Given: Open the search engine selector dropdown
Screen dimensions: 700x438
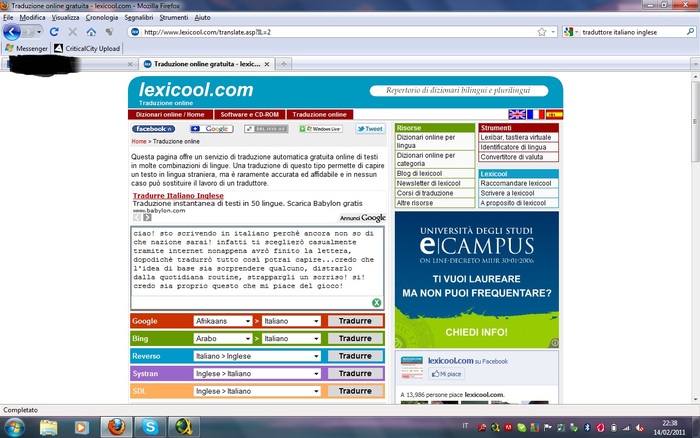Looking at the screenshot, I should [571, 32].
